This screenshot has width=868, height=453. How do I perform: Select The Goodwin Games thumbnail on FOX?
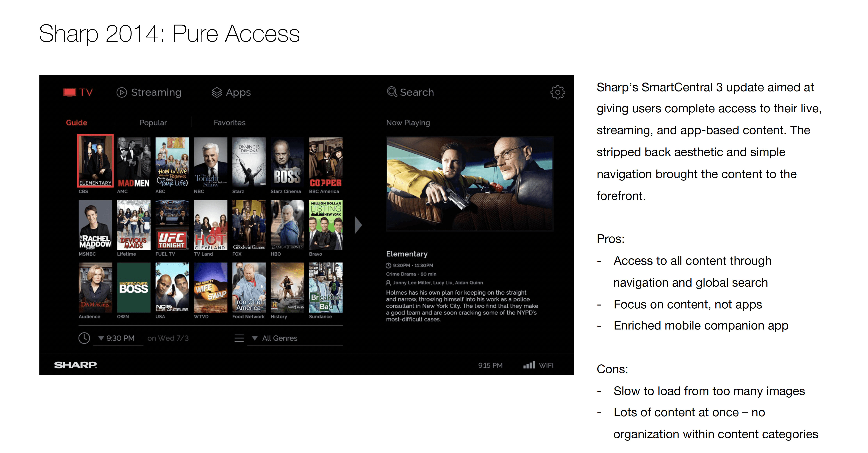tap(249, 225)
